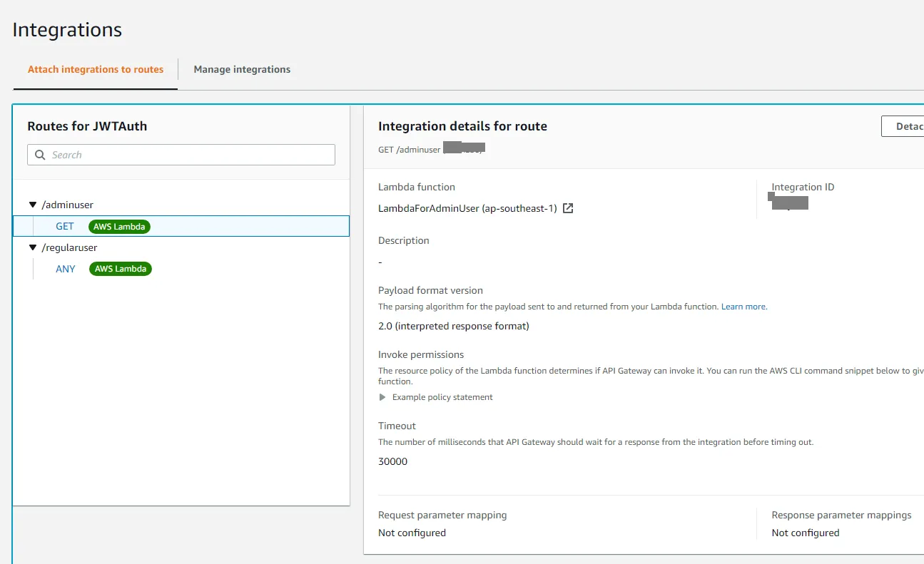Click AWS Lambda badge on GET route
Viewport: 924px width, 564px height.
point(119,226)
